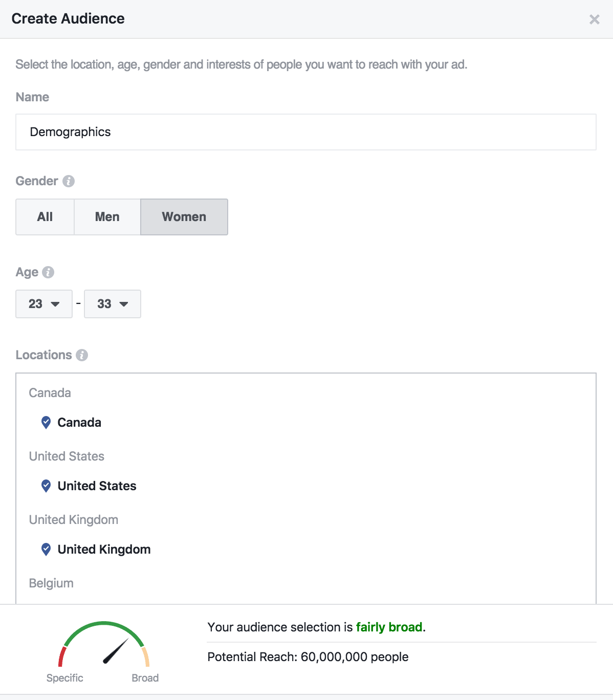613x700 pixels.
Task: Select United States in the locations list
Action: coord(97,486)
